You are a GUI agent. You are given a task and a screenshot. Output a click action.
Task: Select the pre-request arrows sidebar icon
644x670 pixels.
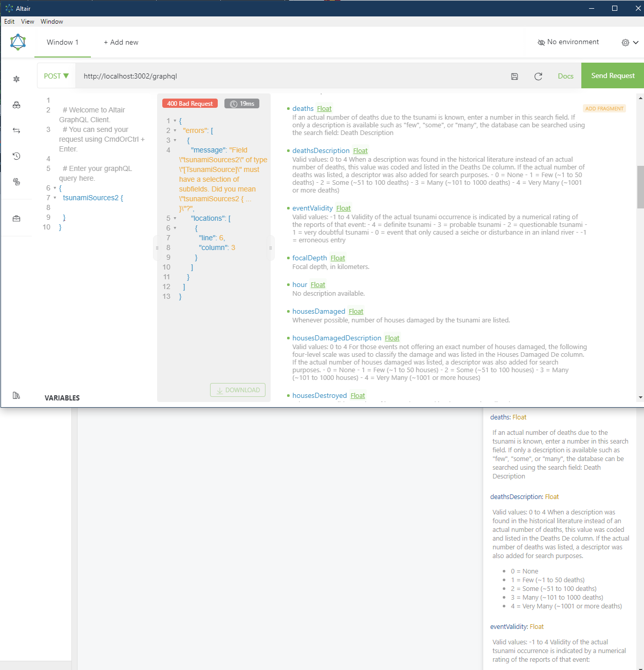(x=17, y=130)
